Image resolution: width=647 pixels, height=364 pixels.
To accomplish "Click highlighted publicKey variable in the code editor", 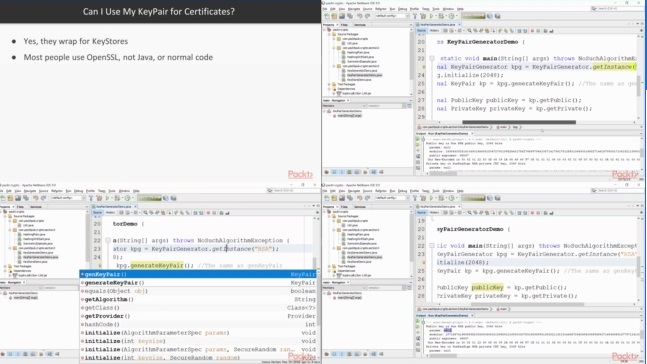I will [487, 288].
